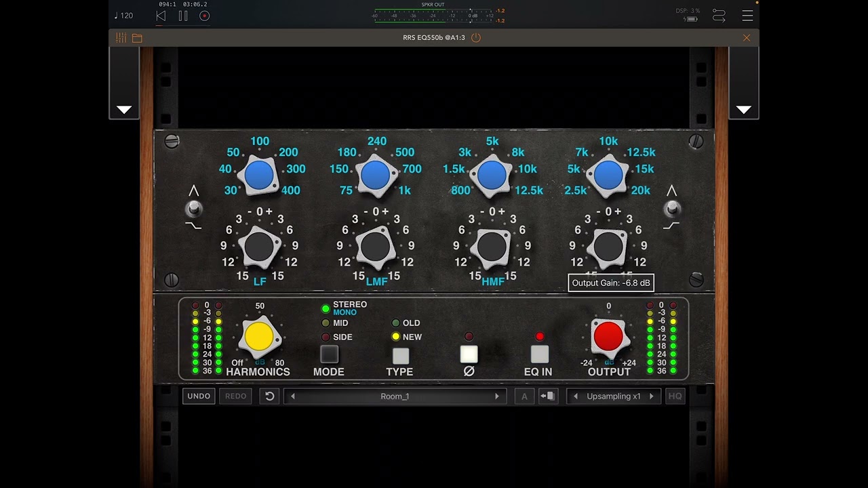Click the phase invert red LED

point(469,336)
